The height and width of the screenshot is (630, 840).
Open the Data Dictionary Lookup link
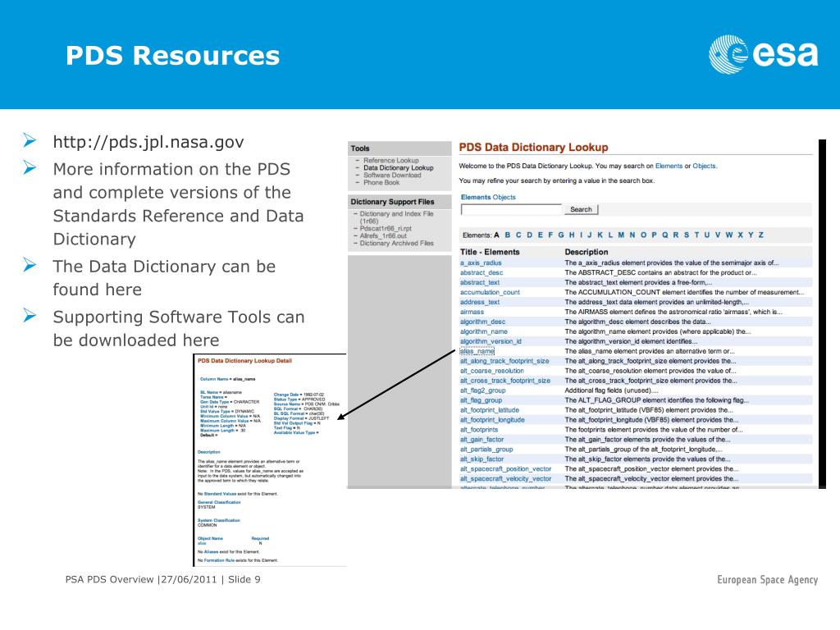point(398,167)
